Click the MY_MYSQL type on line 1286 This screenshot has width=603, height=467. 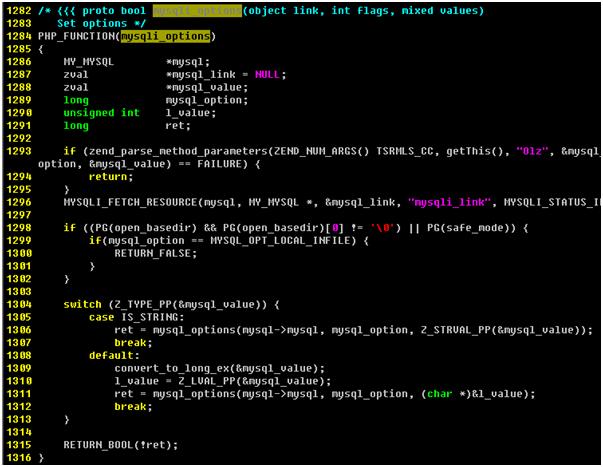point(89,61)
